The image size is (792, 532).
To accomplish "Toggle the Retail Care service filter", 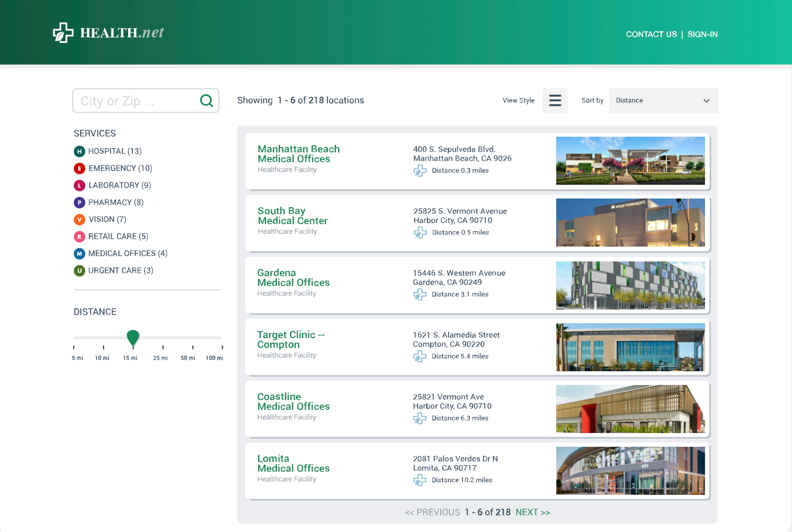I will coord(80,236).
